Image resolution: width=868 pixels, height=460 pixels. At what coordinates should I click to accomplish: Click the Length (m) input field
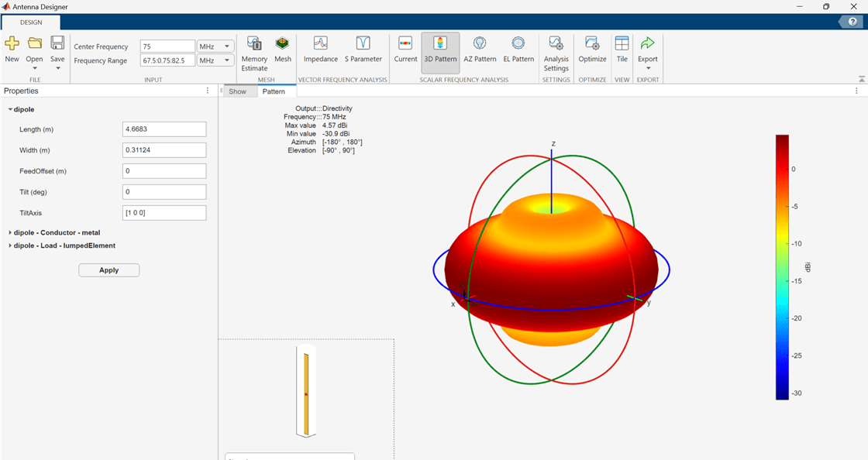tap(164, 129)
